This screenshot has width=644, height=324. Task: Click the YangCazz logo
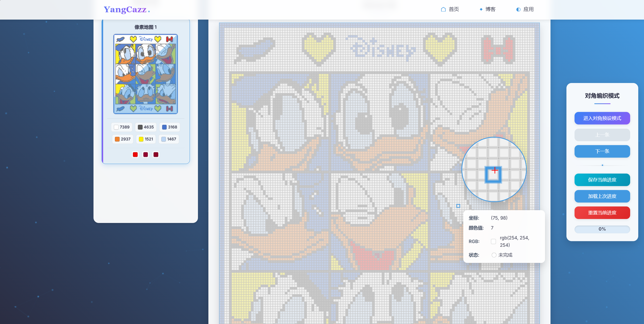coord(127,10)
